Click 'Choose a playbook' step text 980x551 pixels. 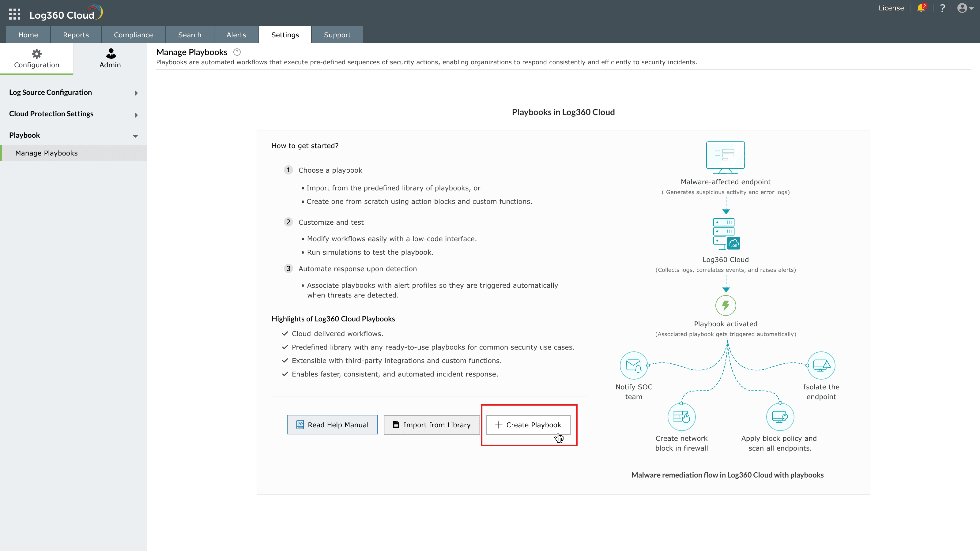pos(330,171)
